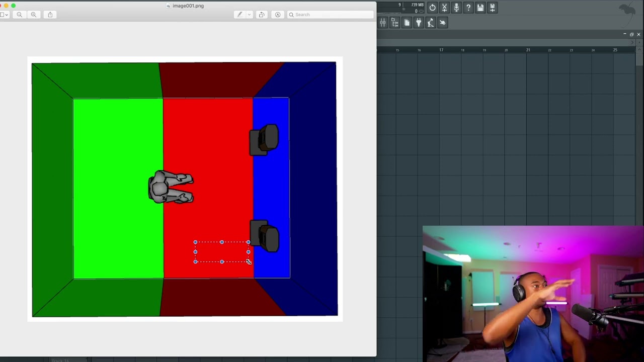Open the audio editor scissors tool
Image resolution: width=644 pixels, height=362 pixels.
[444, 8]
